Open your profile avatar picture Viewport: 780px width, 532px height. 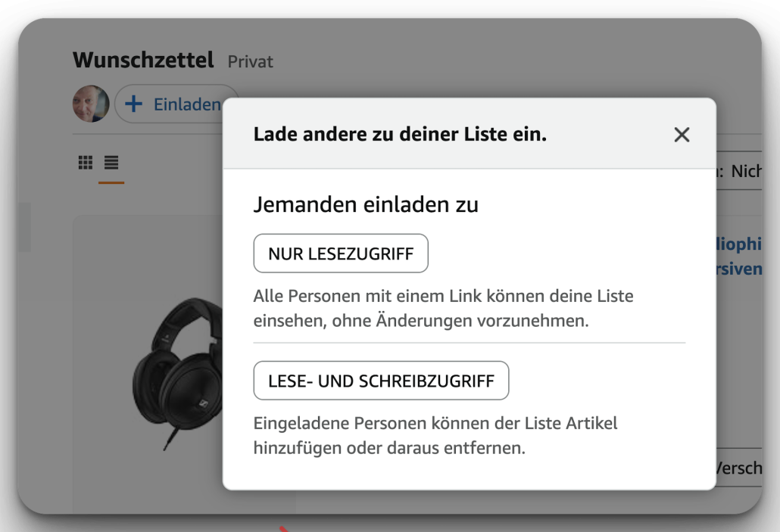(90, 104)
